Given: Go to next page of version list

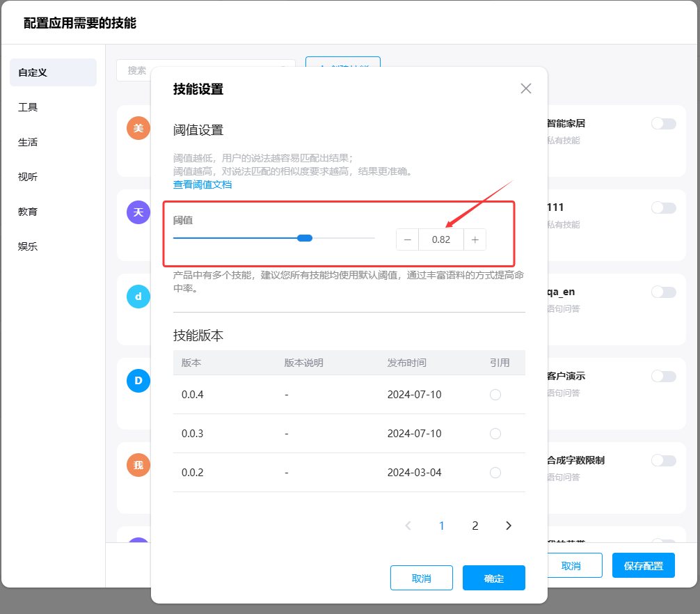Looking at the screenshot, I should coord(509,526).
